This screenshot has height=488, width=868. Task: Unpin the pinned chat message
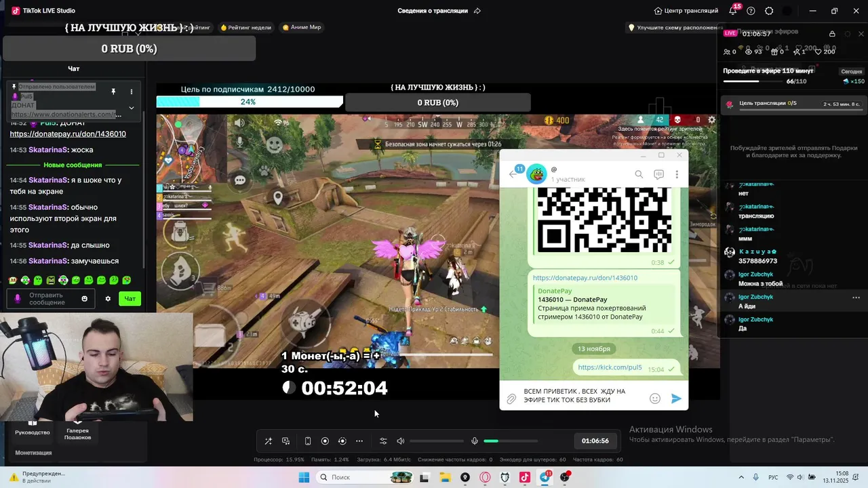[113, 91]
